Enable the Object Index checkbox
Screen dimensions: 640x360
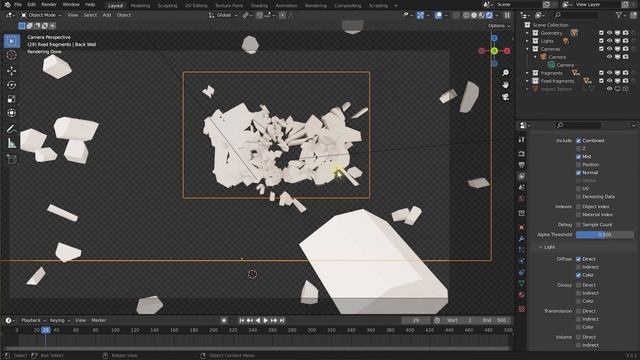(x=578, y=207)
